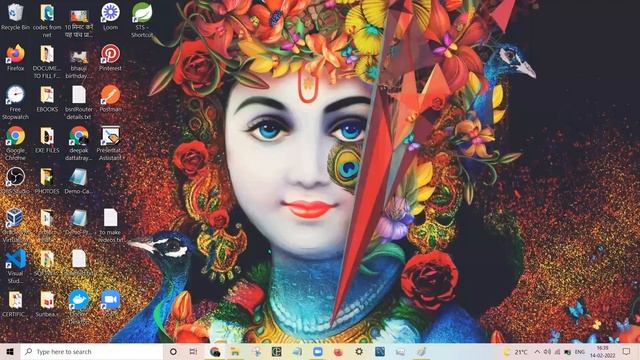Open the Free Stopwatch app
The height and width of the screenshot is (360, 640).
[x=15, y=102]
